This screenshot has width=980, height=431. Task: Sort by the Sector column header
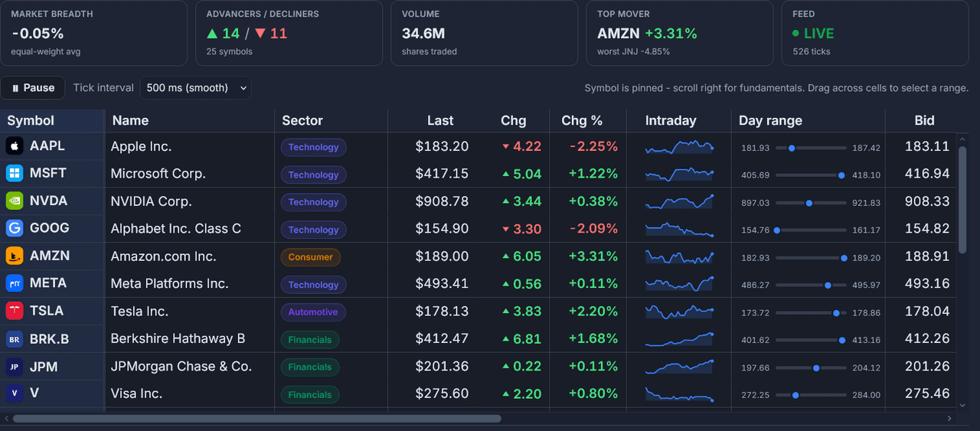click(331, 120)
